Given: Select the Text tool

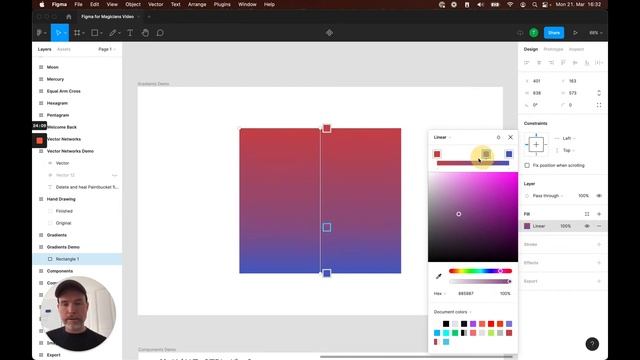Looking at the screenshot, I should pyautogui.click(x=130, y=33).
